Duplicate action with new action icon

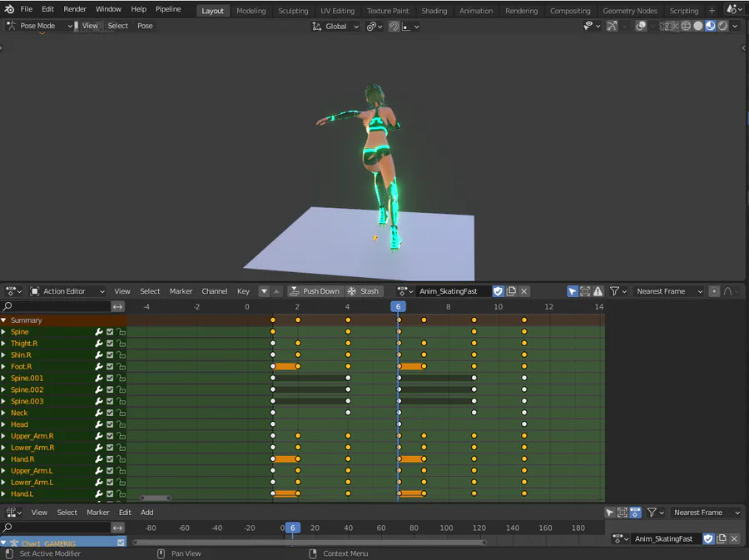pos(511,290)
